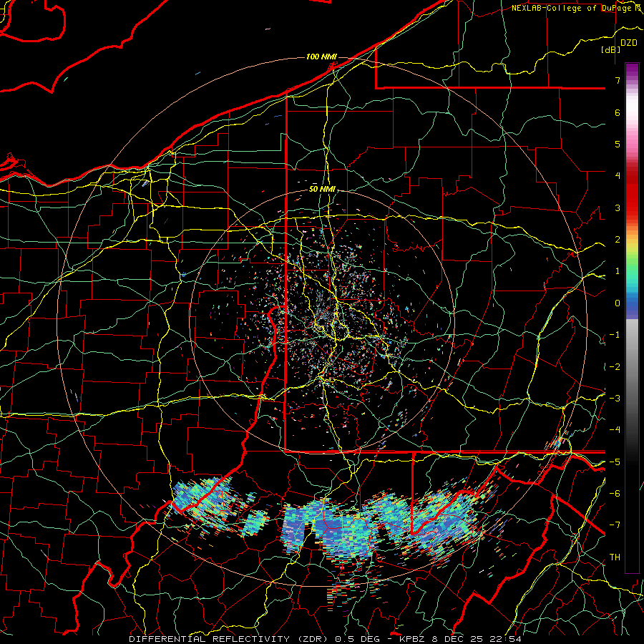The image size is (644, 644).
Task: Click the "2" value on the color scale
Action: click(x=618, y=240)
